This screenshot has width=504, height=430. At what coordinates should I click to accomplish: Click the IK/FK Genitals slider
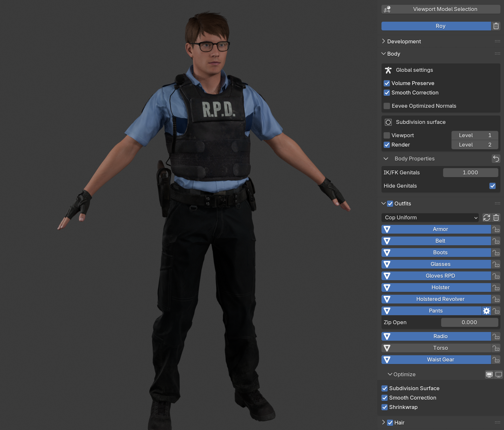[x=470, y=172]
